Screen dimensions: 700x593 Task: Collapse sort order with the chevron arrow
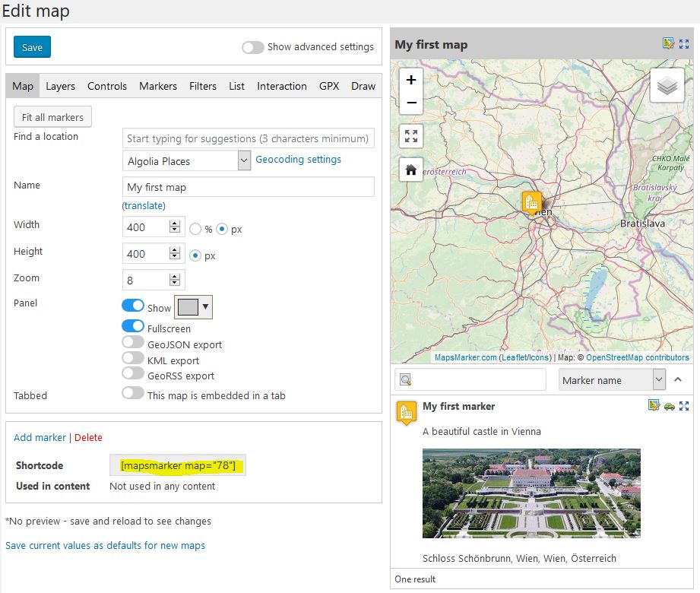tap(678, 379)
